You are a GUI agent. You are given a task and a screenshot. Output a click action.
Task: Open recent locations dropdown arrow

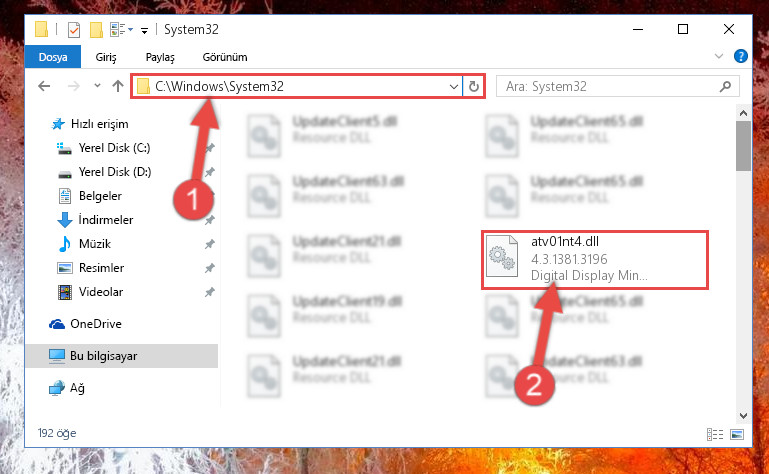point(97,86)
